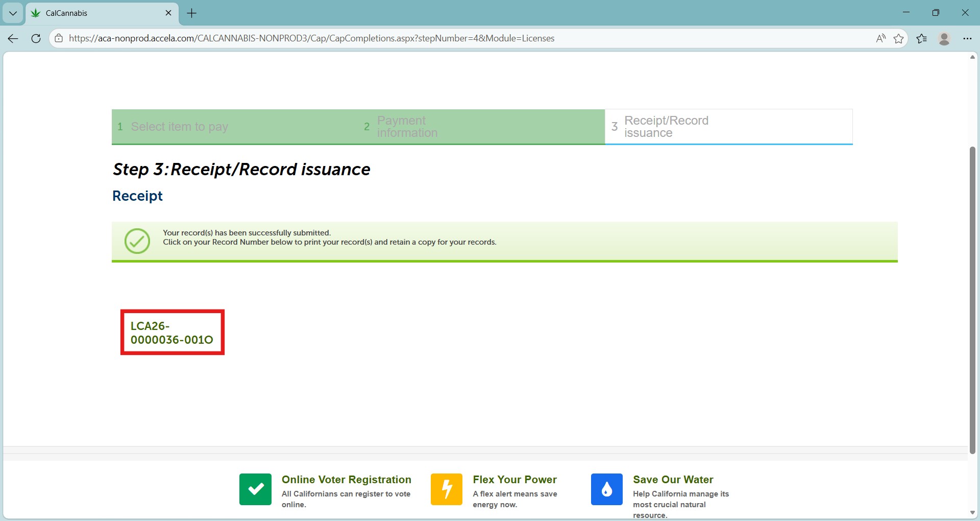Image resolution: width=980 pixels, height=521 pixels.
Task: Click the Step 3:Receipt/Record issuance heading
Action: point(241,170)
